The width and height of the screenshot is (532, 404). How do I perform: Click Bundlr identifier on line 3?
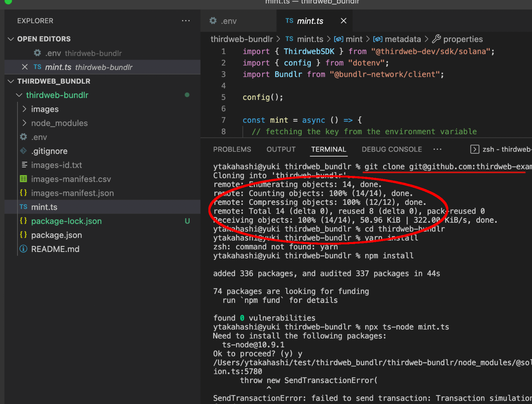288,74
